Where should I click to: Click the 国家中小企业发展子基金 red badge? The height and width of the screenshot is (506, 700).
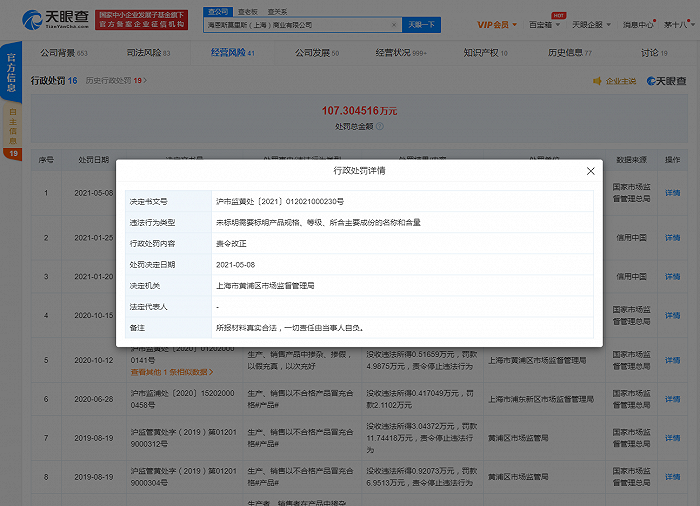click(x=142, y=20)
